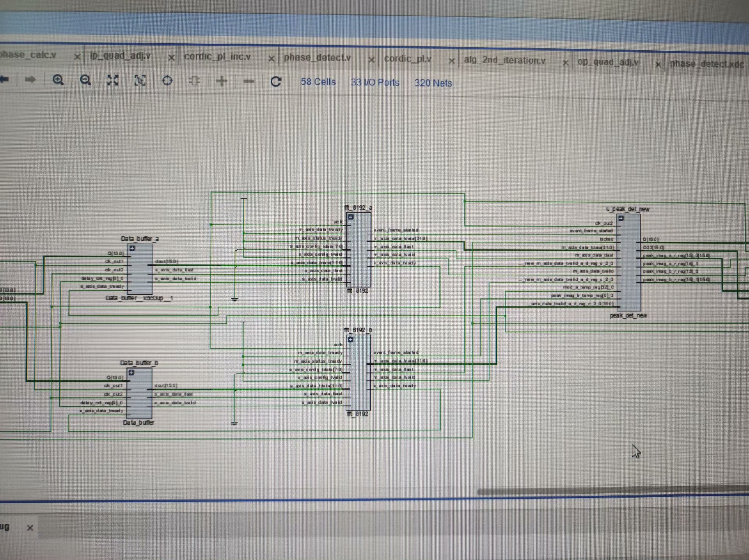Open the 58 Cells link
Screen dimensions: 749x560
tap(318, 82)
